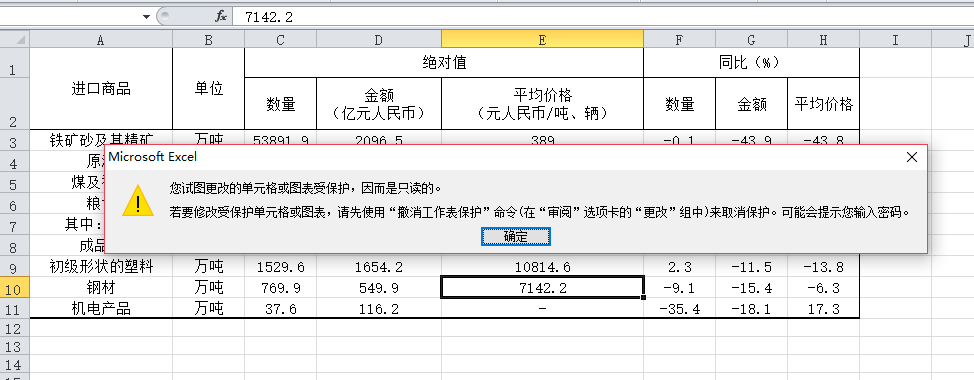
Task: Click the cell with value 37.6
Action: (x=281, y=309)
